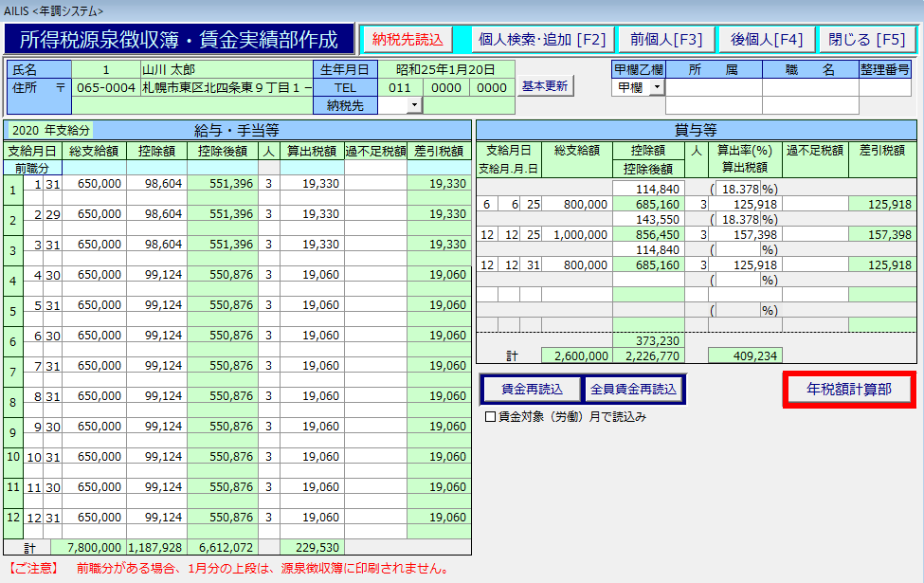Select the postal code field 065-0004

tap(105, 87)
